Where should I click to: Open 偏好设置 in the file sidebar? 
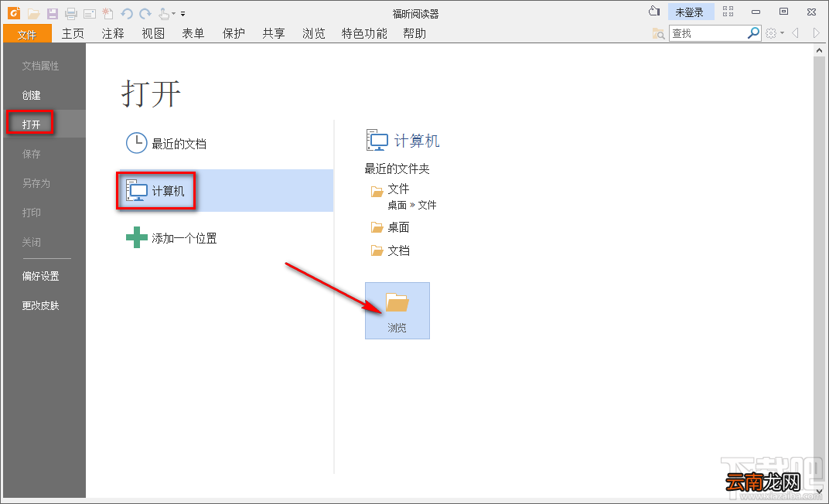pos(44,276)
